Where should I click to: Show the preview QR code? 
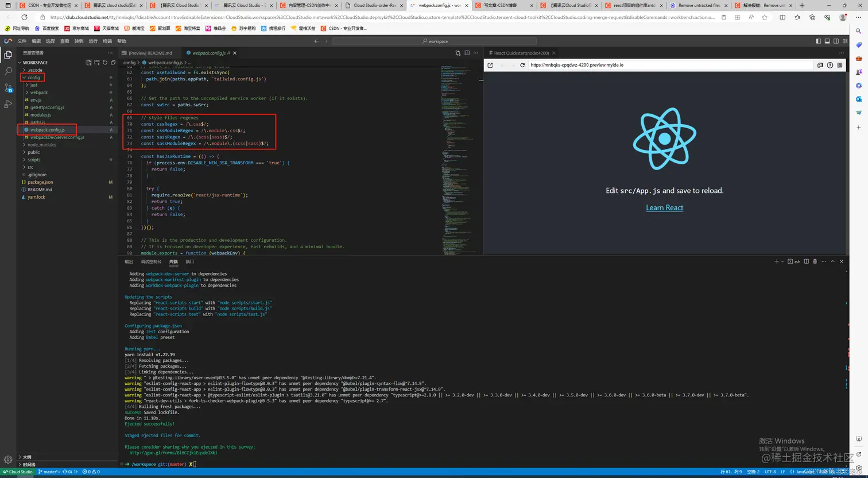click(840, 65)
